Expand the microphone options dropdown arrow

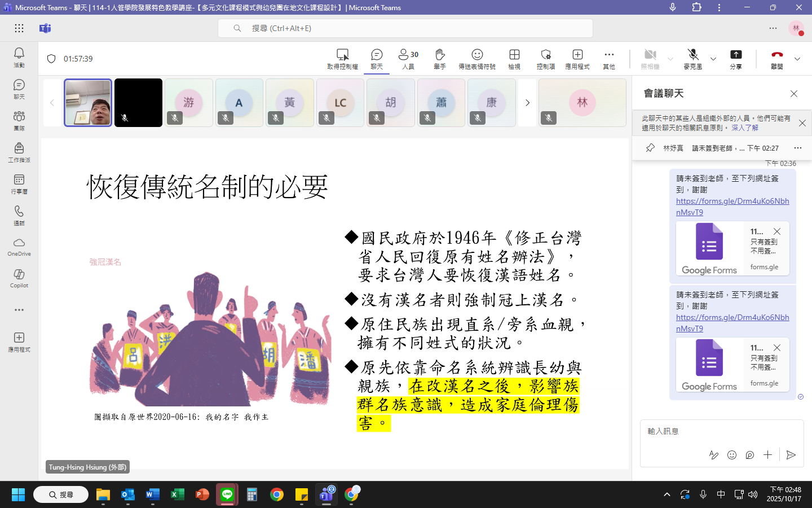[x=713, y=59]
